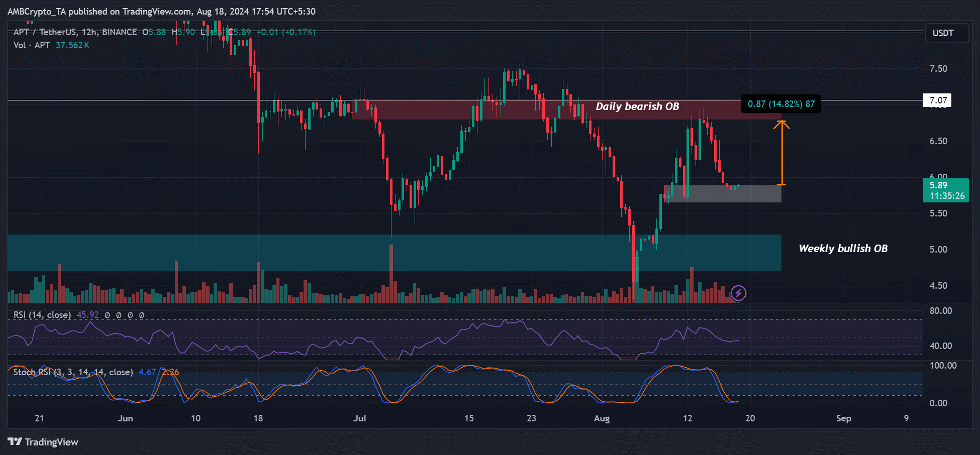Click the RSI (14, close) indicator title
980x455 pixels.
tap(42, 315)
